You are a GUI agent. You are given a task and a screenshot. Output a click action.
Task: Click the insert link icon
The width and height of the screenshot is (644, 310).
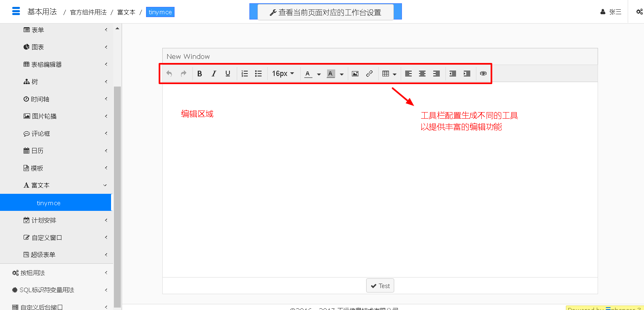coord(369,74)
